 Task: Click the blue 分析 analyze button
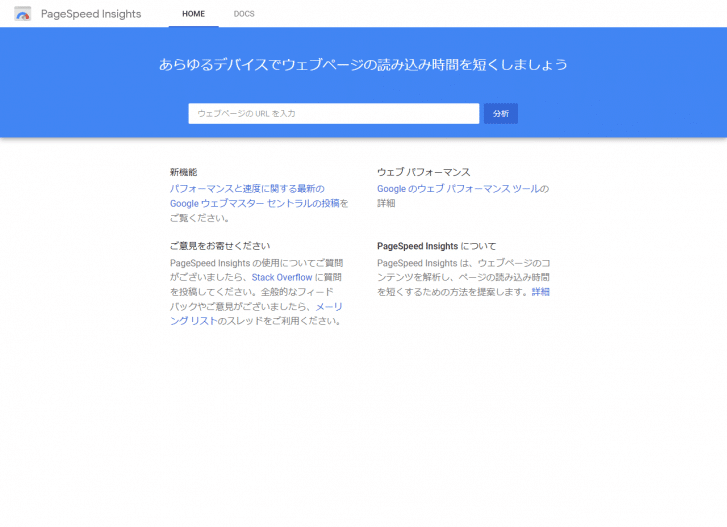tap(501, 114)
